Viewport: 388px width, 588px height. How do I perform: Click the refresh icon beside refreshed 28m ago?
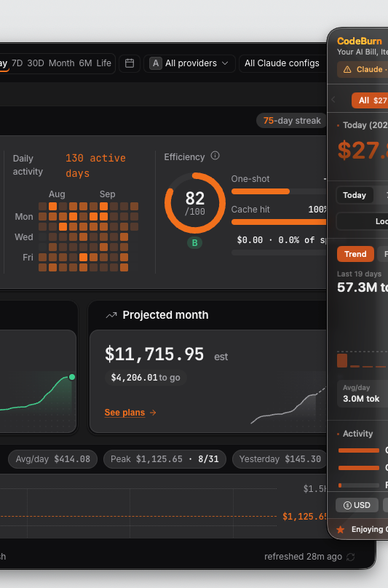pos(350,557)
